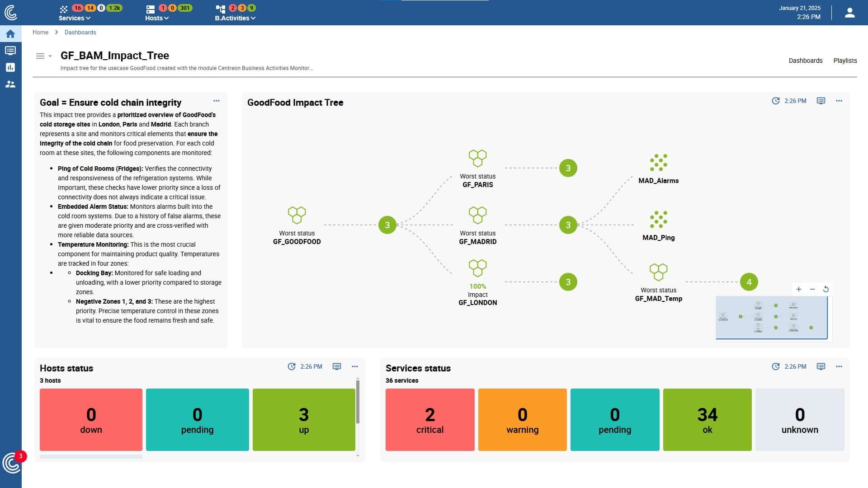Expand the B.Activities dropdown in top bar
Image resolution: width=868 pixels, height=488 pixels.
pos(235,18)
